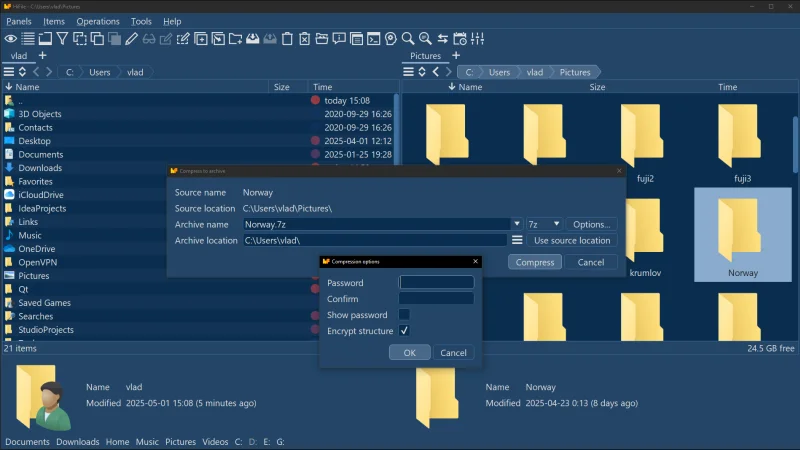Click the panel layout toolbar icon
The image size is (800, 450).
45,39
